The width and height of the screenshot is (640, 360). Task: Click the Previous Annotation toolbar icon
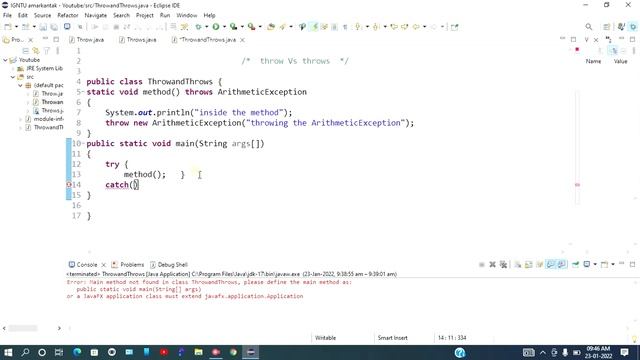(x=376, y=27)
